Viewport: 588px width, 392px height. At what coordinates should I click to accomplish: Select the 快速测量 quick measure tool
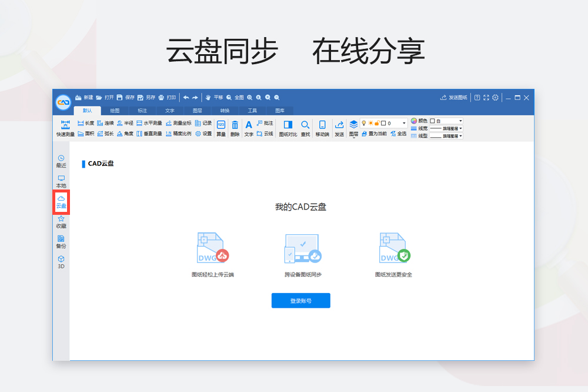click(65, 129)
